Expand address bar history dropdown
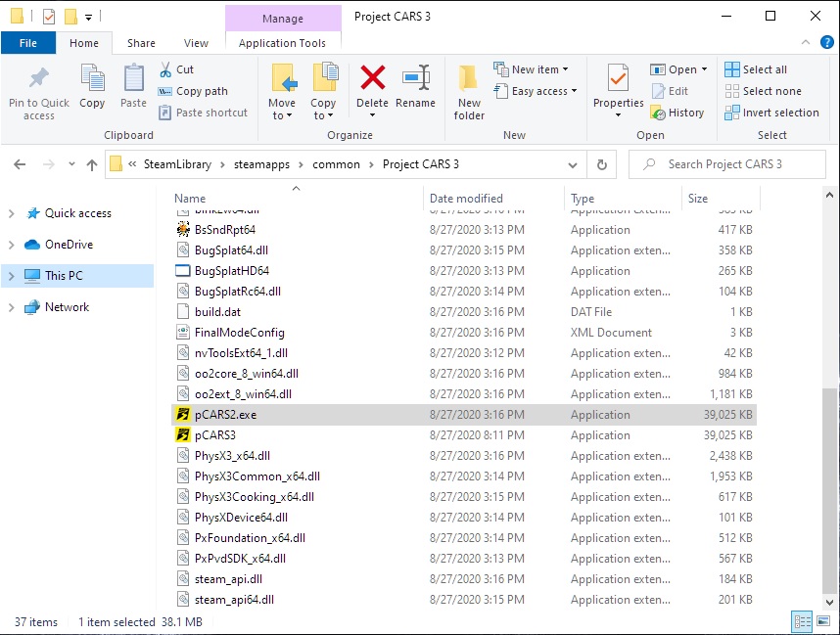The image size is (840, 635). 573,165
